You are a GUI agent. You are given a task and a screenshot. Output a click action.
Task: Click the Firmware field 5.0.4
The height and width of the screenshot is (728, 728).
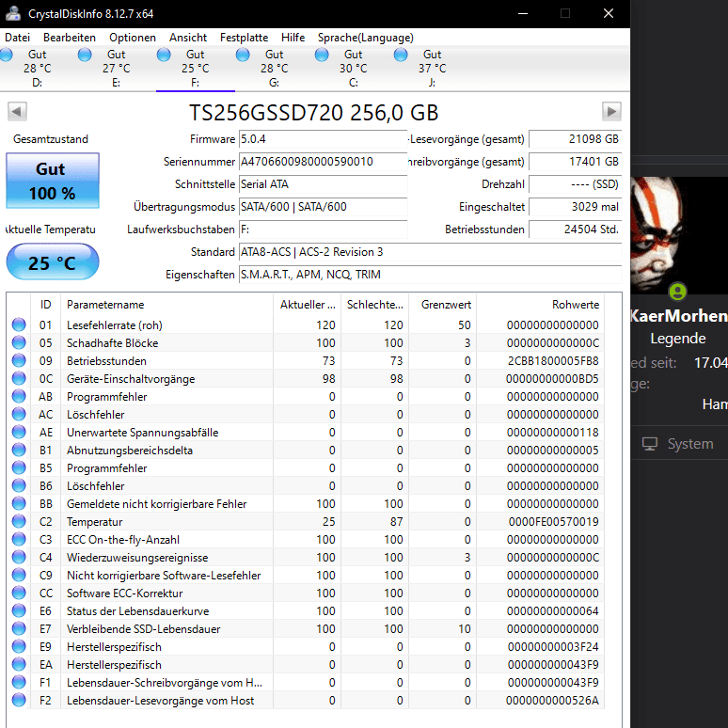click(x=324, y=139)
